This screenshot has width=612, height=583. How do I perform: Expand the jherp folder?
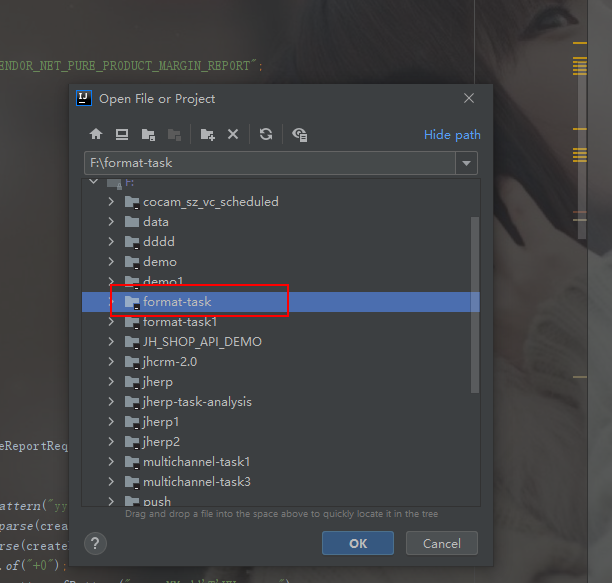pyautogui.click(x=111, y=382)
